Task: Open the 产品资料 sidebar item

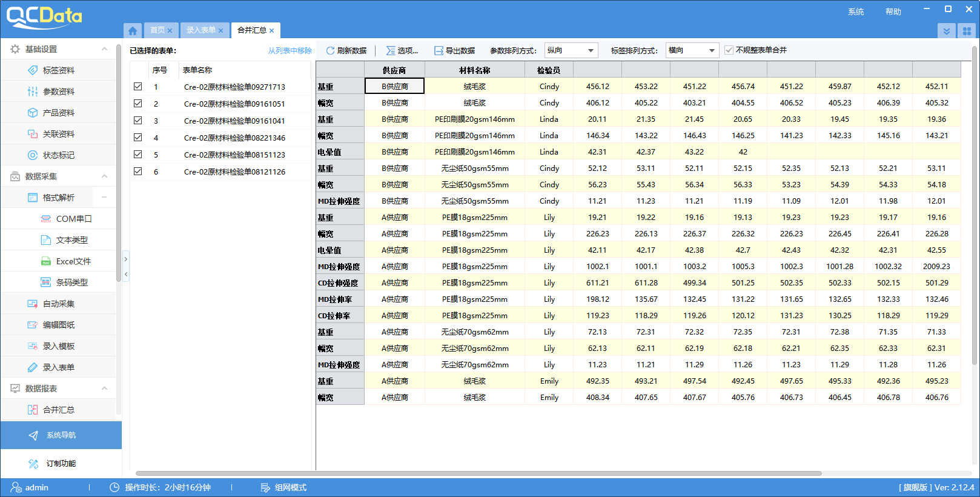Action: pos(58,113)
